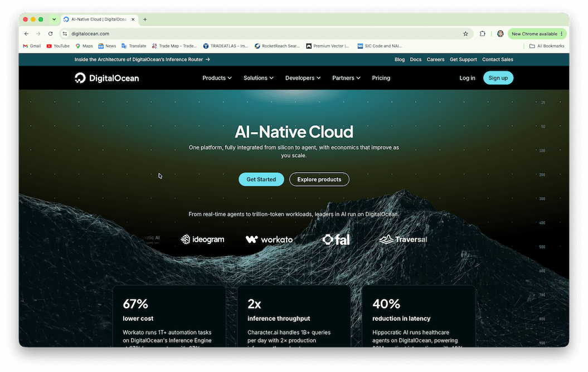Open the Blog link
This screenshot has width=588, height=372.
coord(400,60)
